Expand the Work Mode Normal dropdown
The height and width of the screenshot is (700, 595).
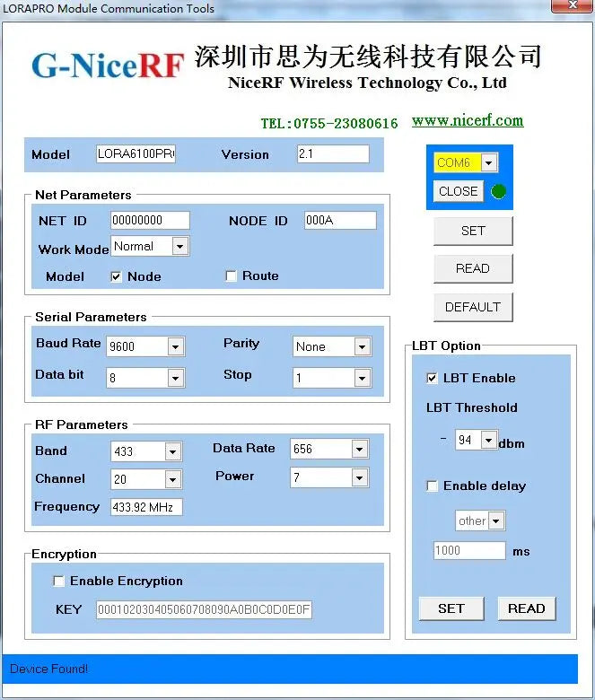[179, 246]
